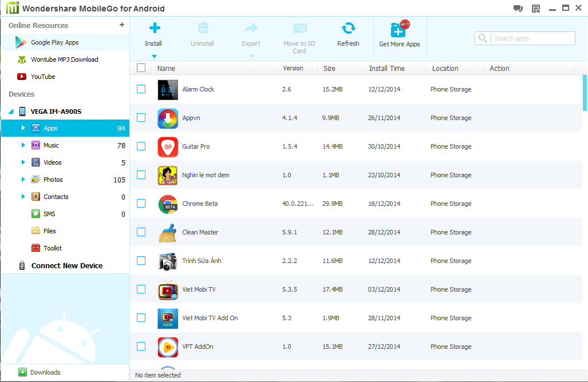Open the Music category label

click(x=51, y=145)
